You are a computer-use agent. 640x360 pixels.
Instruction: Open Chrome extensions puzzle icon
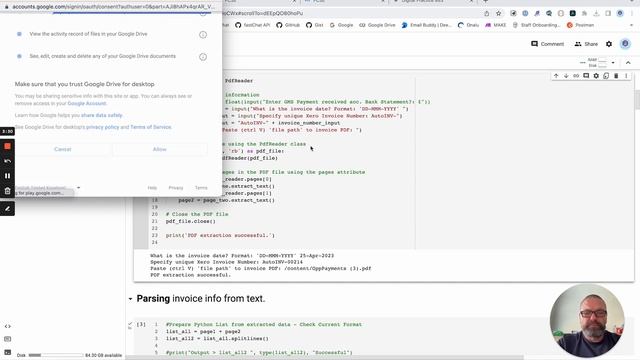coord(584,13)
